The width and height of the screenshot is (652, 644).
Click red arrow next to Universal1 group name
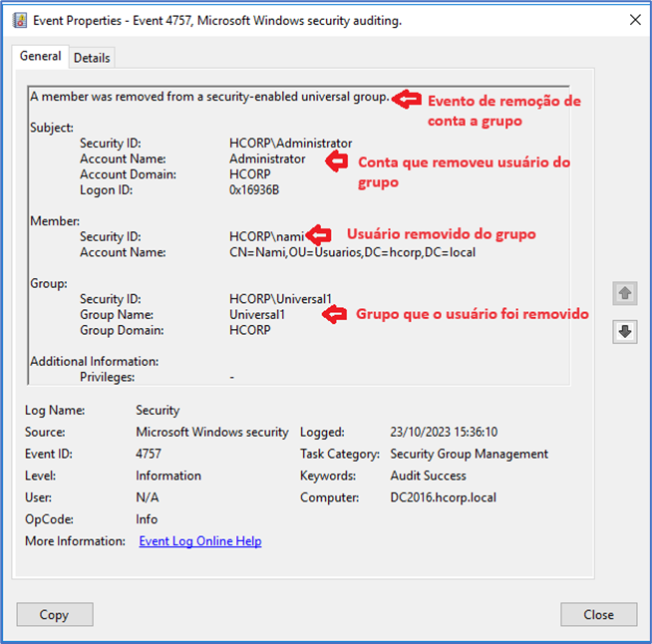pos(335,314)
